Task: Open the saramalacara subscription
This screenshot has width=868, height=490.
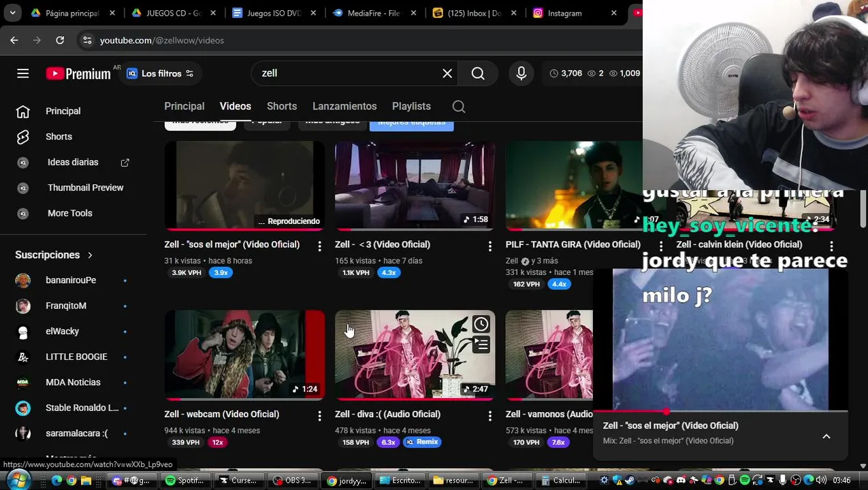Action: pyautogui.click(x=74, y=434)
